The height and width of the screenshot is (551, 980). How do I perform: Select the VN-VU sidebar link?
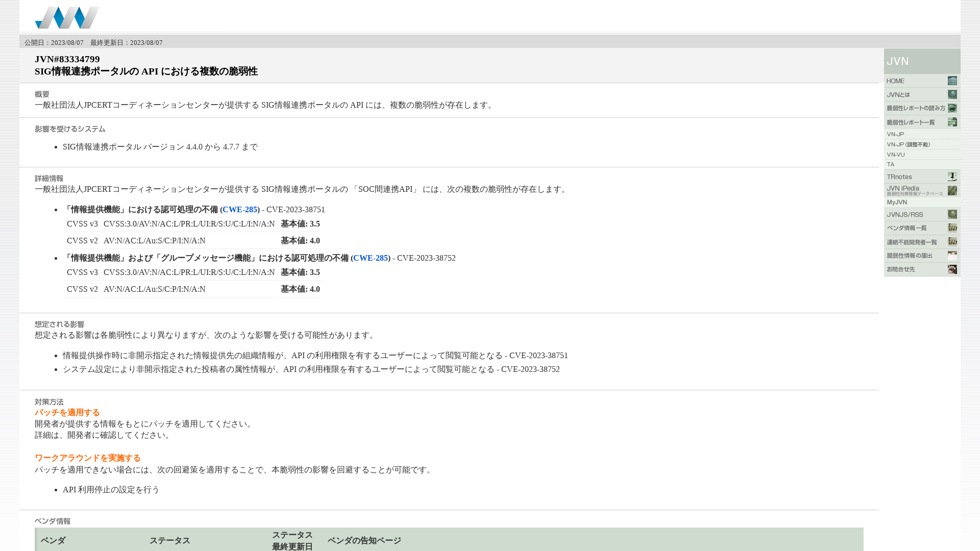[x=922, y=155]
